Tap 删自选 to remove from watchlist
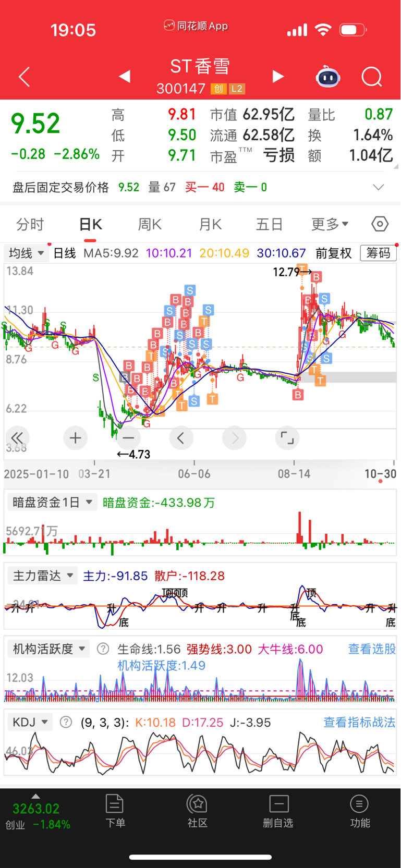 [278, 811]
